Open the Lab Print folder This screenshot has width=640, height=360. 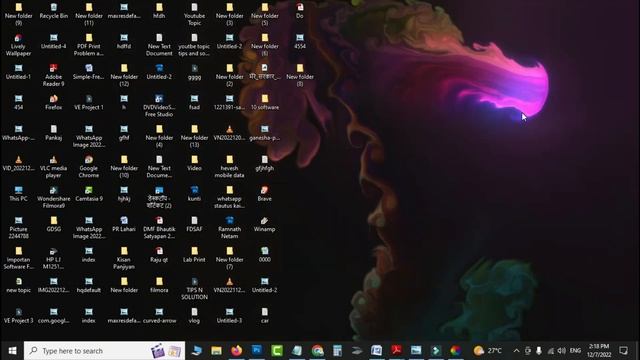pyautogui.click(x=194, y=255)
